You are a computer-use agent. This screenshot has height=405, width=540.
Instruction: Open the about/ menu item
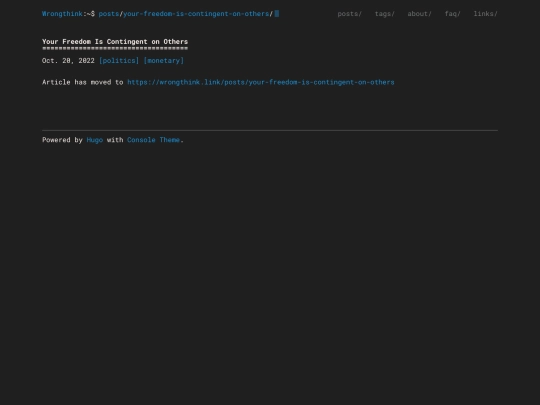(x=419, y=14)
